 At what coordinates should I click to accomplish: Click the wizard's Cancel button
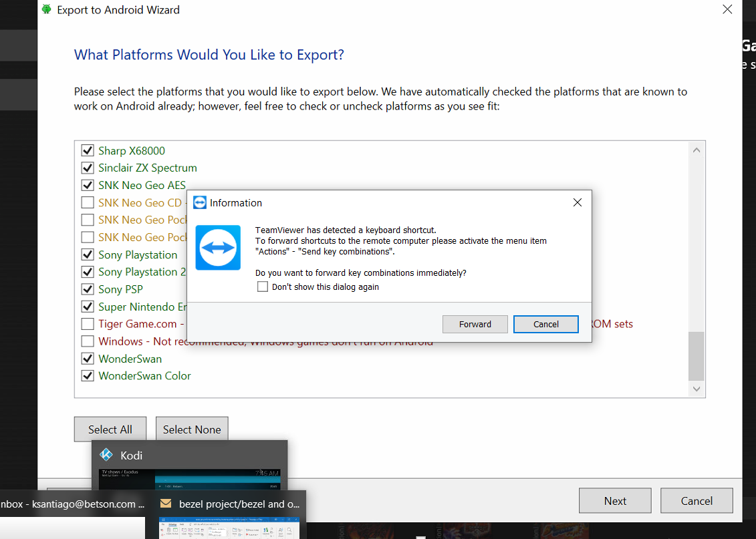[697, 501]
